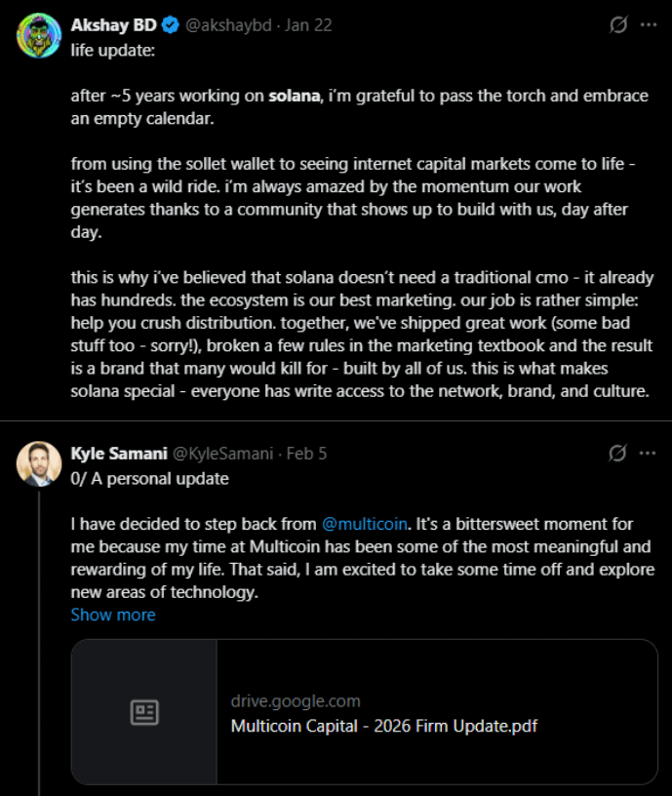Click the Kyle Samani display name
This screenshot has height=796, width=672.
coord(119,453)
